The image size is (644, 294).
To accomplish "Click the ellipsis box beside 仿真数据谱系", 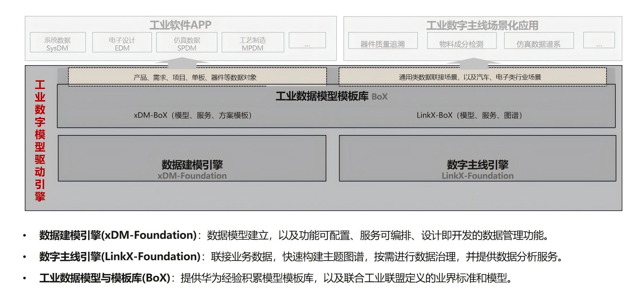I will point(599,41).
